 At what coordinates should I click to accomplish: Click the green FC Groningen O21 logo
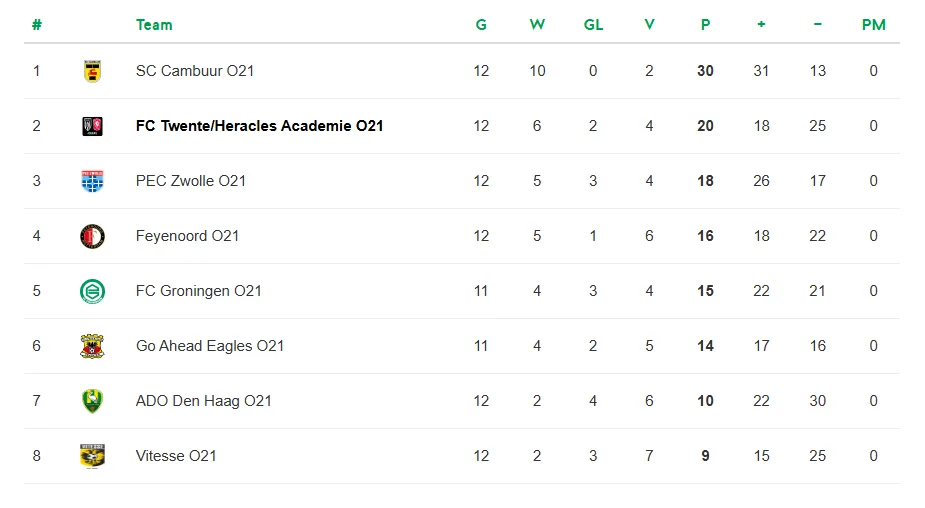pos(92,291)
